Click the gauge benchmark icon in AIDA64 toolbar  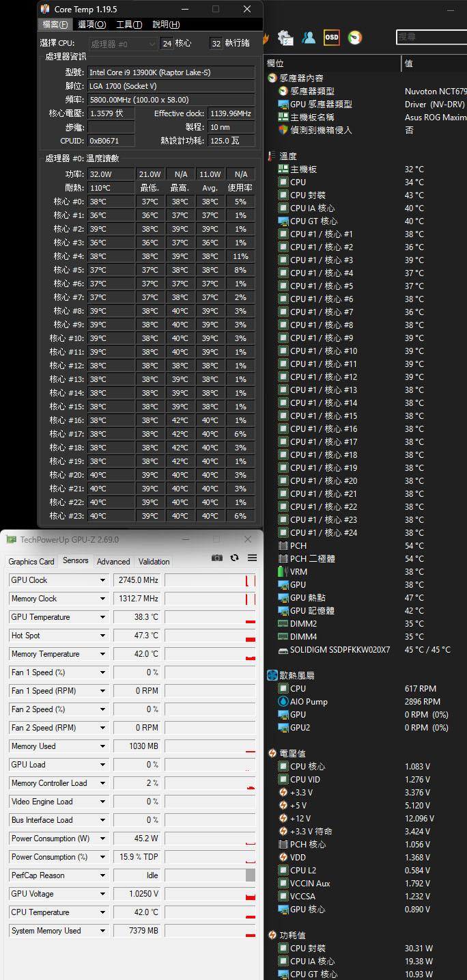coord(355,37)
